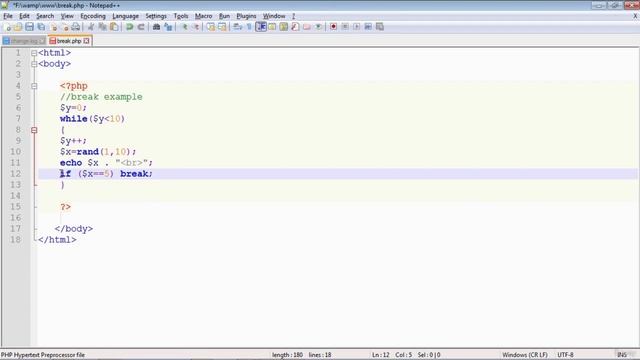This screenshot has width=640, height=360.
Task: Open the Window menu
Action: 274,16
